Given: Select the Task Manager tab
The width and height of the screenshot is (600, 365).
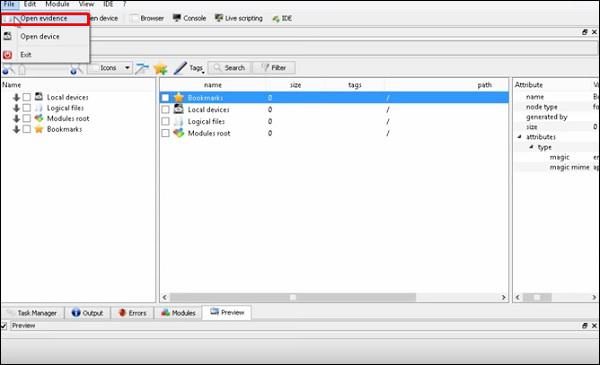Looking at the screenshot, I should click(33, 313).
